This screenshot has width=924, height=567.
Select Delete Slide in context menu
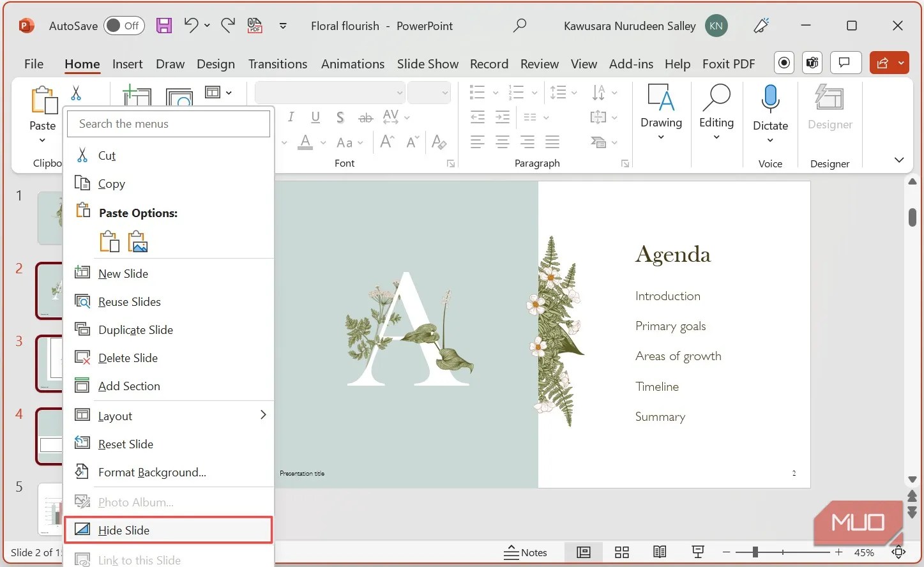169,358
